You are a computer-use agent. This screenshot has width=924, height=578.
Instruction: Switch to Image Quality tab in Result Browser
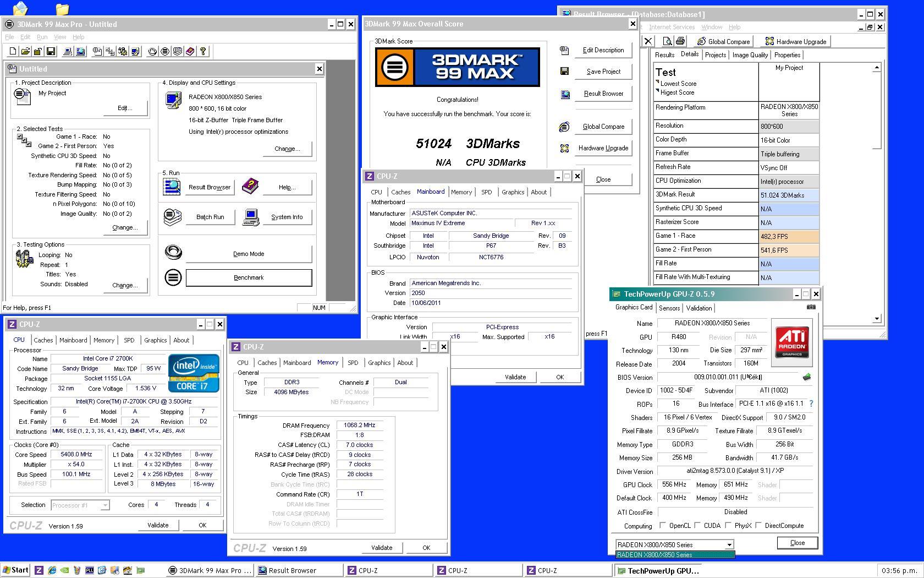[x=750, y=55]
